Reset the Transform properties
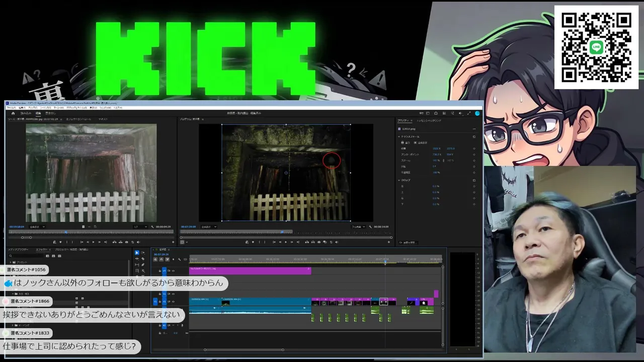Screen dimensions: 644x362 (x=474, y=137)
